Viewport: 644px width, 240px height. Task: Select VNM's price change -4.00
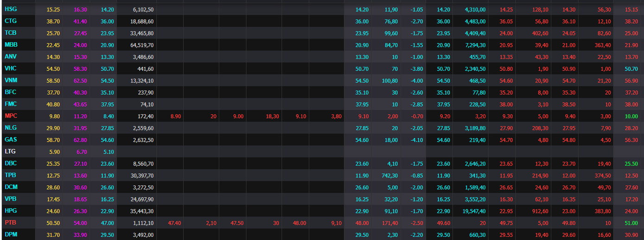[x=415, y=81]
